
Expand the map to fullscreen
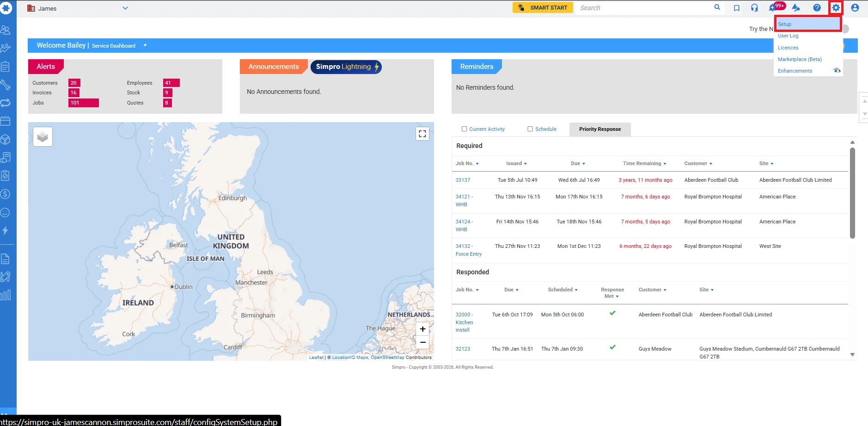tap(422, 134)
